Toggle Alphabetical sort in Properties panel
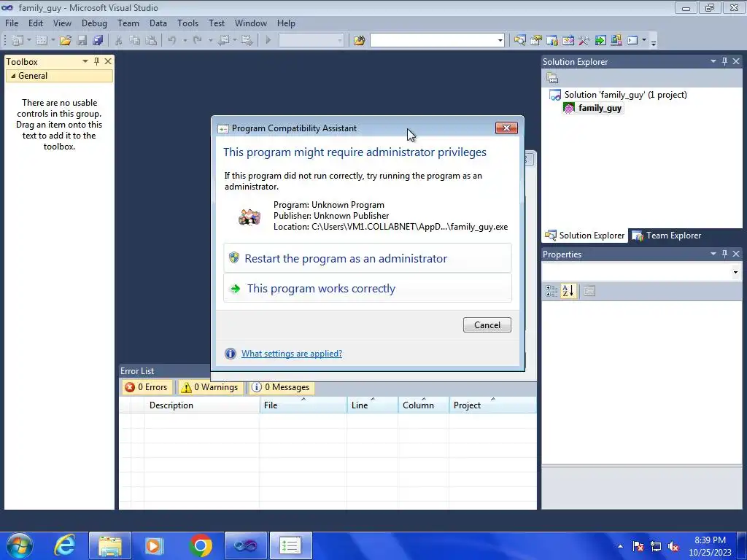This screenshot has width=747, height=560. tap(568, 290)
